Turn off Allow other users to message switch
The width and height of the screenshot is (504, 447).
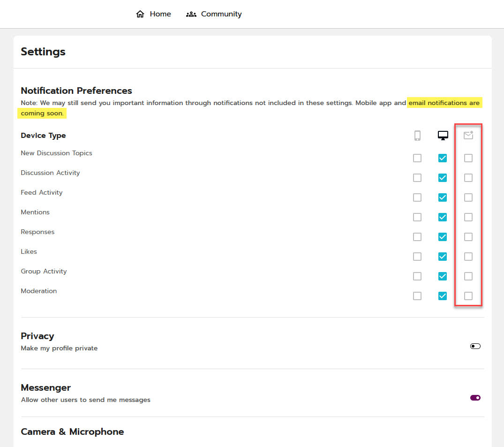click(x=475, y=398)
